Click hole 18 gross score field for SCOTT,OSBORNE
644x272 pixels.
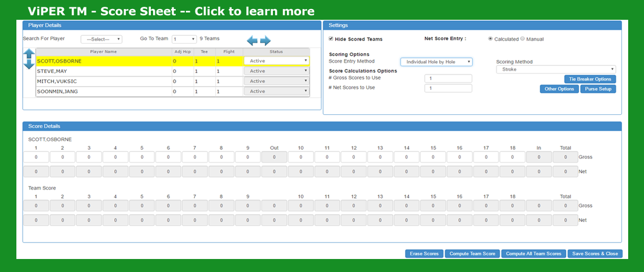512,157
